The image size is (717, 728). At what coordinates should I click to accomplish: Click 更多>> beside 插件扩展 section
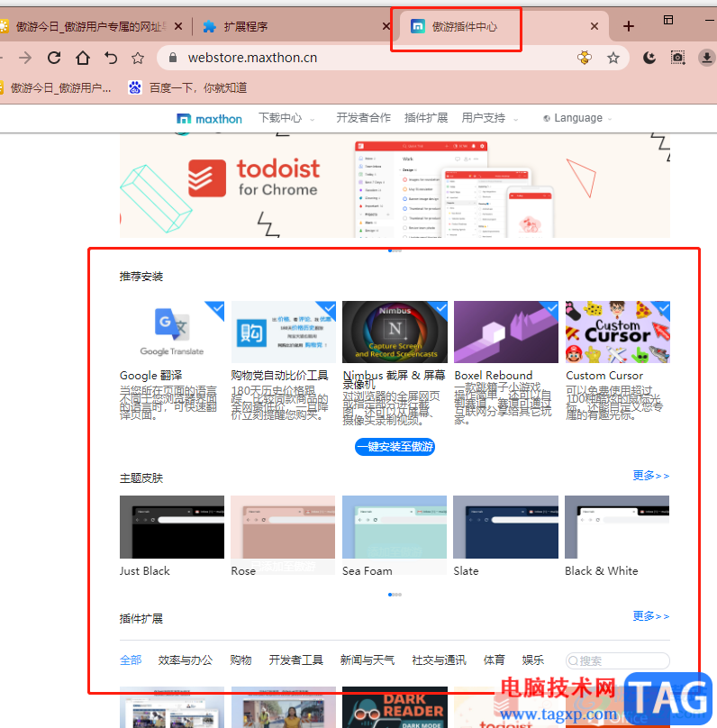coord(651,616)
